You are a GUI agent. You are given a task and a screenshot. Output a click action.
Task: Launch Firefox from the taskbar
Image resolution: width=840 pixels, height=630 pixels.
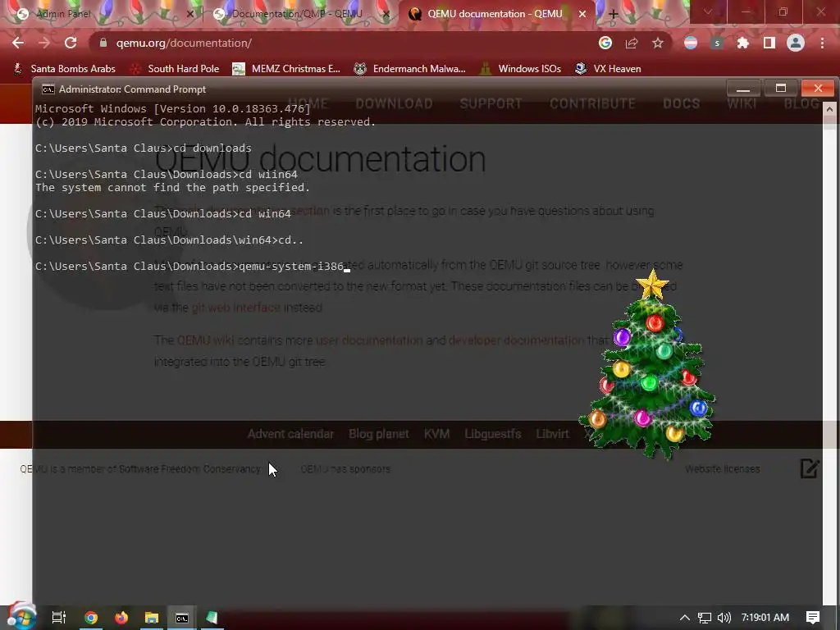[x=121, y=618]
